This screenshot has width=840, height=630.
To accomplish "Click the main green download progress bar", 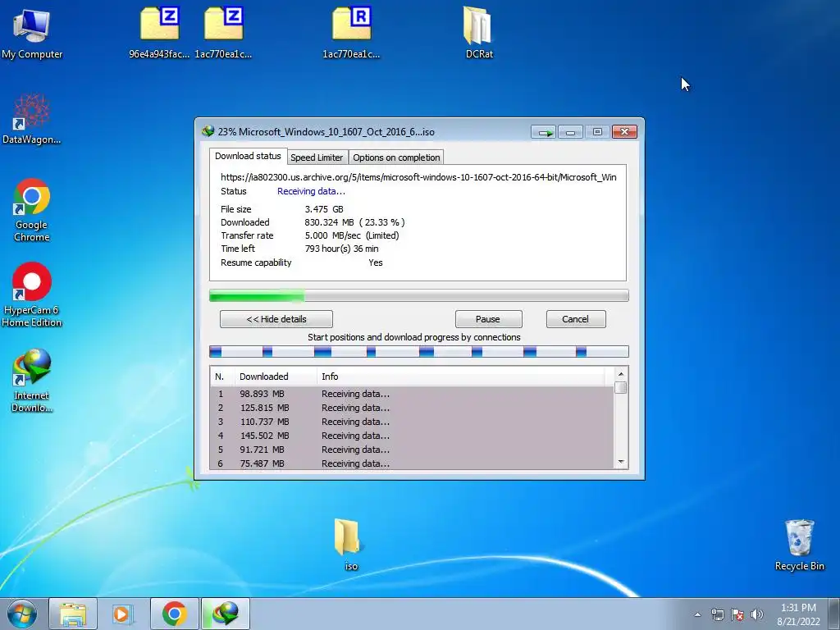I will pos(418,295).
